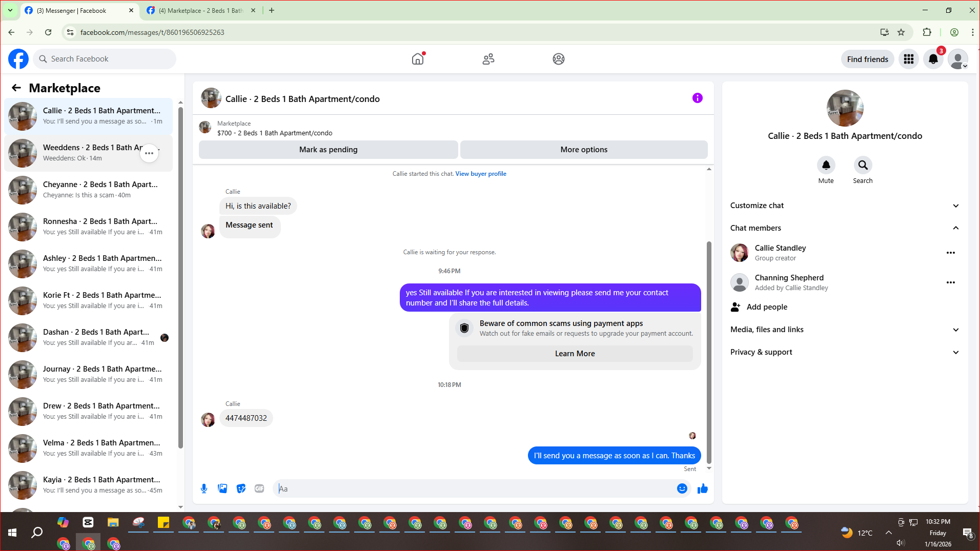This screenshot has height=551, width=980.
Task: Open Windows notification center icon
Action: point(967,533)
